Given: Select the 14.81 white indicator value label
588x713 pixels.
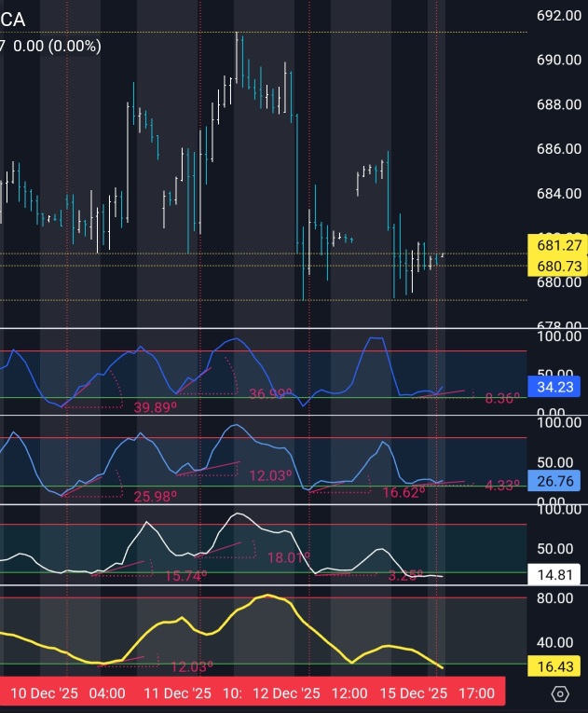Looking at the screenshot, I should 554,575.
